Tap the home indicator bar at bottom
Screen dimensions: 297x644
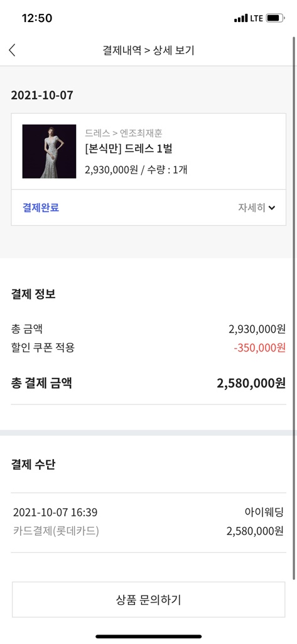[148, 636]
